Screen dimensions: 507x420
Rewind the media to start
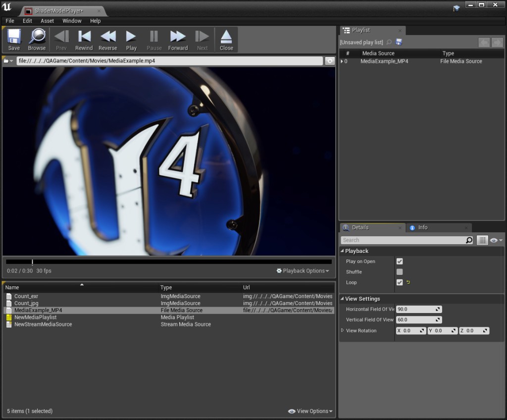click(84, 40)
